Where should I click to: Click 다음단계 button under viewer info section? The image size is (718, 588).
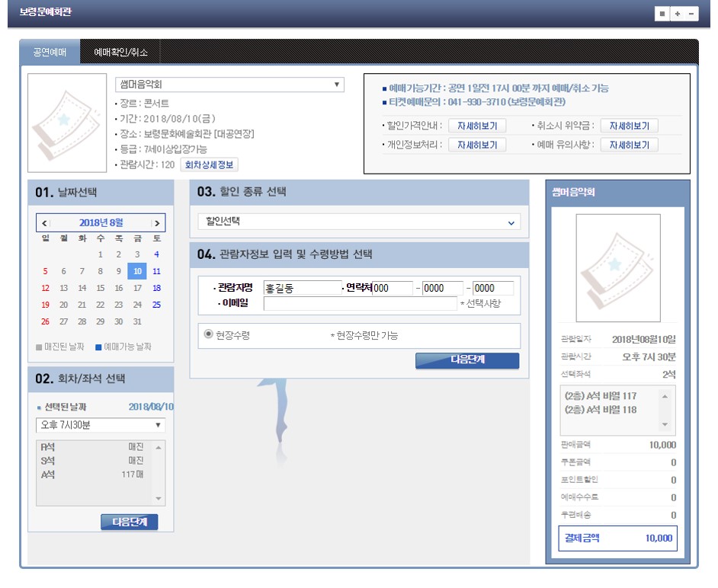(466, 361)
